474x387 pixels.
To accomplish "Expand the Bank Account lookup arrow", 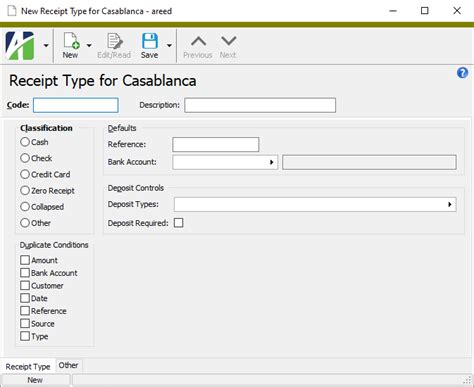I will coord(271,162).
